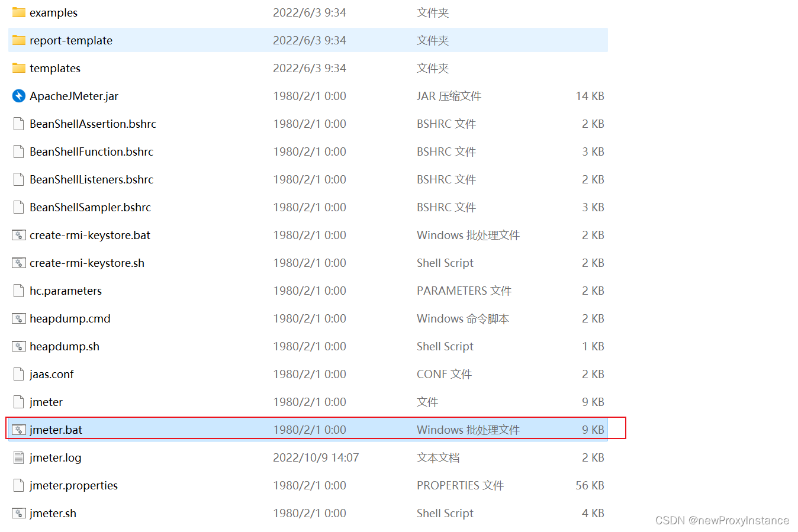Click the templates folder icon
Screen dimensions: 798x532
19,68
